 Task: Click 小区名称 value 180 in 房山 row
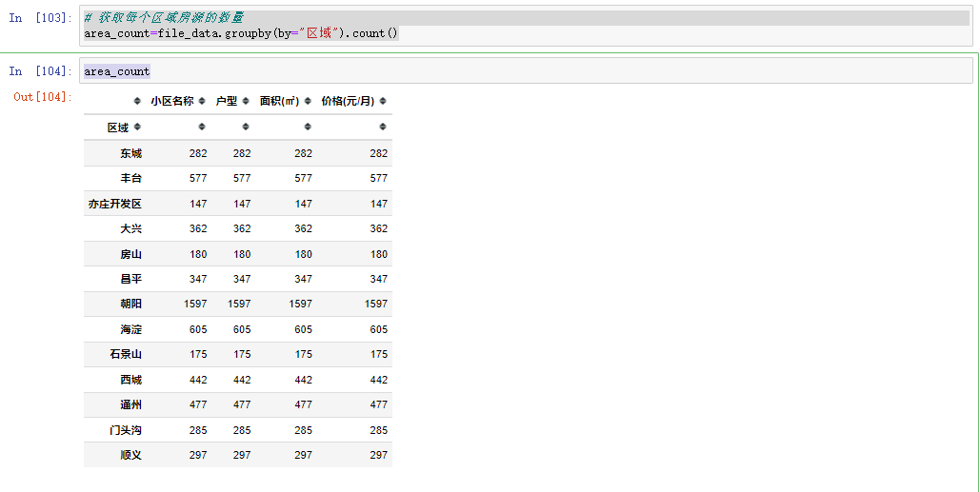[x=198, y=254]
